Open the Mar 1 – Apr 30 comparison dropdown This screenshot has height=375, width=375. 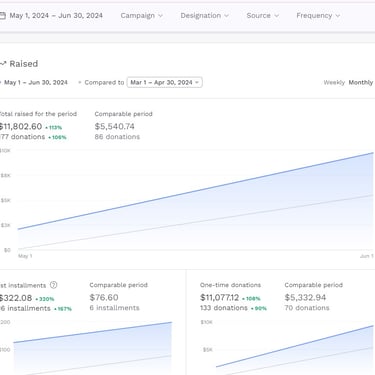(165, 82)
